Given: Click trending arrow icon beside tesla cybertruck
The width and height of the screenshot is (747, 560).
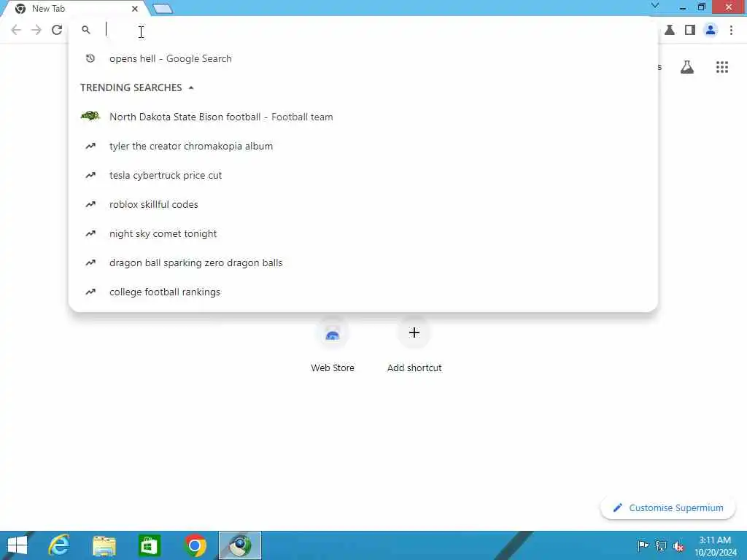Looking at the screenshot, I should 90,175.
